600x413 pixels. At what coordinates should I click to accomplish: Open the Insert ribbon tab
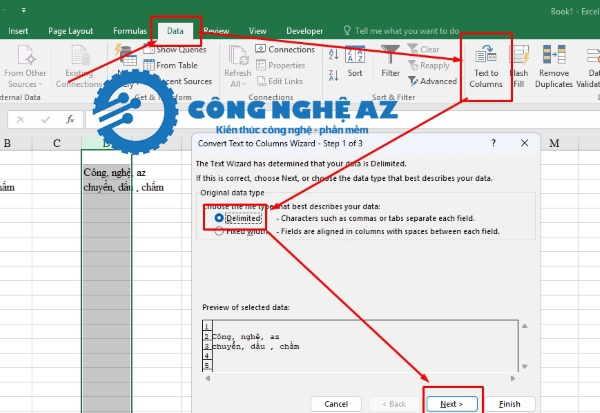(18, 31)
